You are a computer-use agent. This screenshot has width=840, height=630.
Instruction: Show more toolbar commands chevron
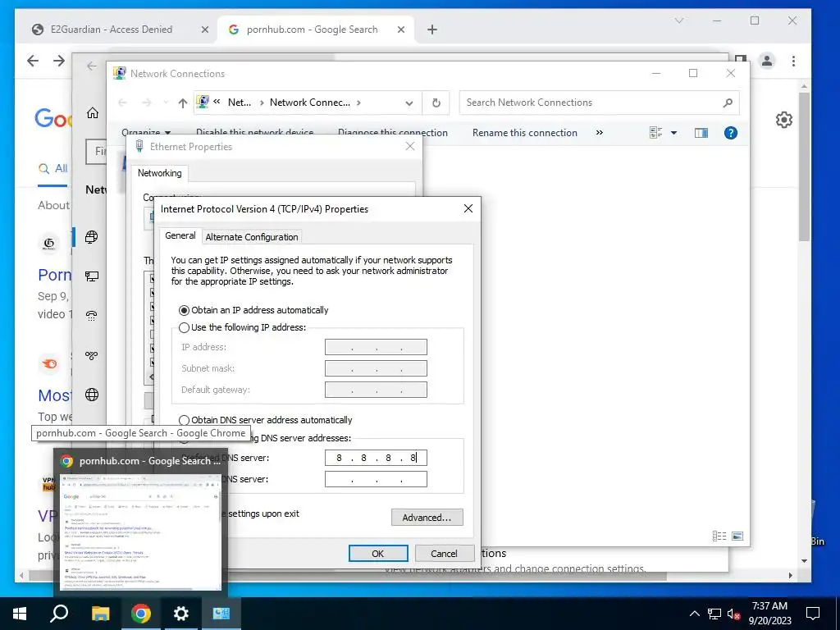tap(600, 133)
